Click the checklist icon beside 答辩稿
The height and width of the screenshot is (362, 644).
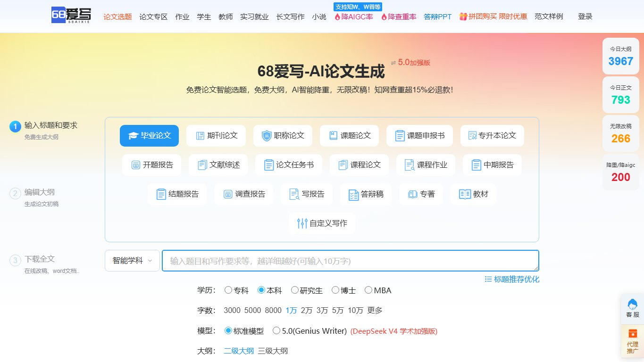354,194
